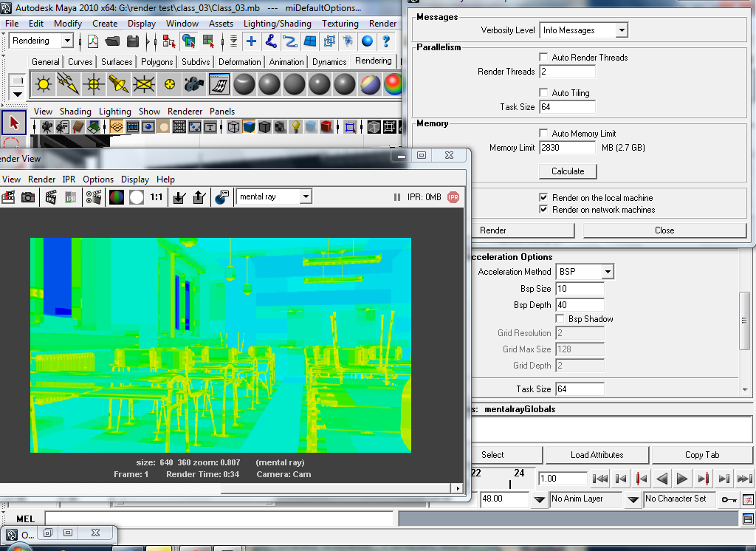Open render settings icon in Render View
Screen dimensions: 756x551
(x=94, y=197)
